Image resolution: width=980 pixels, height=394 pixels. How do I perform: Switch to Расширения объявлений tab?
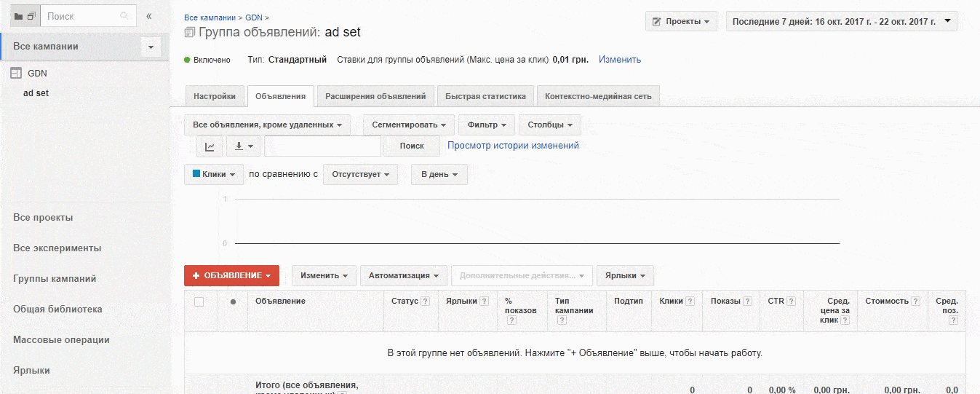pos(375,96)
